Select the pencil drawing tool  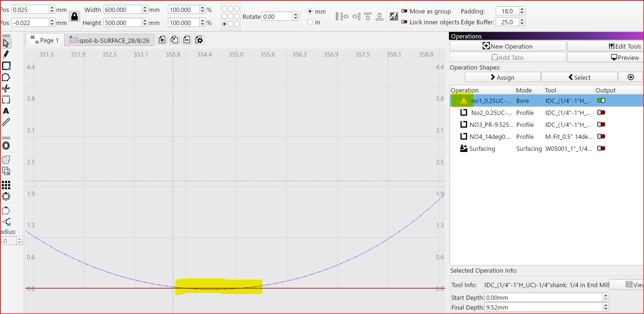click(x=6, y=54)
